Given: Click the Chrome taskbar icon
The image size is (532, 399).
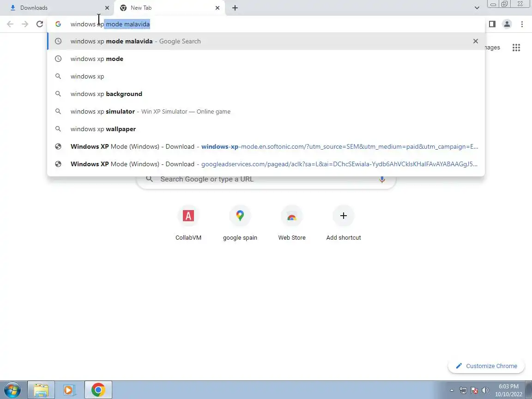Looking at the screenshot, I should tap(98, 390).
